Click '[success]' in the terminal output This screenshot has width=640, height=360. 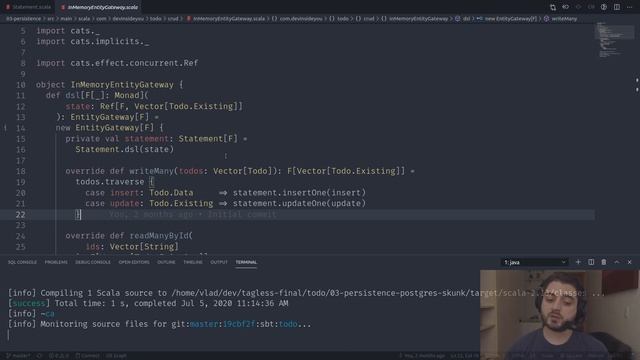[29, 303]
